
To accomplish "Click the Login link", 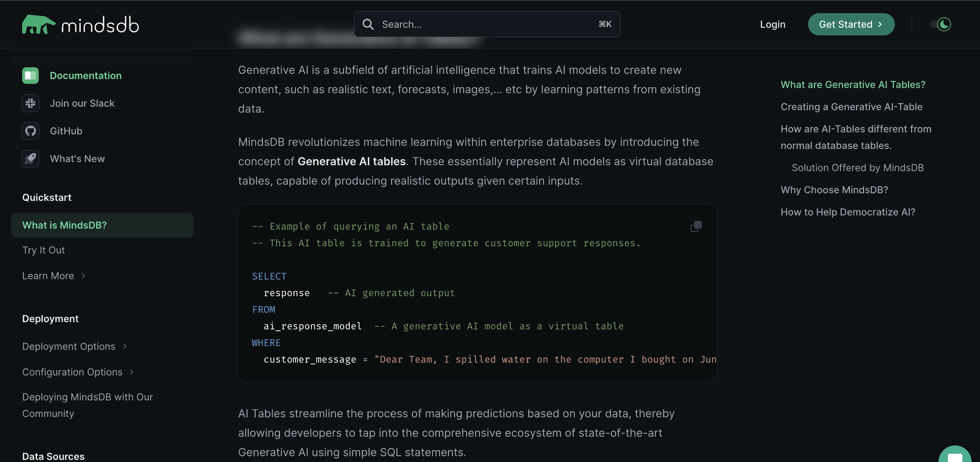I will (x=772, y=24).
